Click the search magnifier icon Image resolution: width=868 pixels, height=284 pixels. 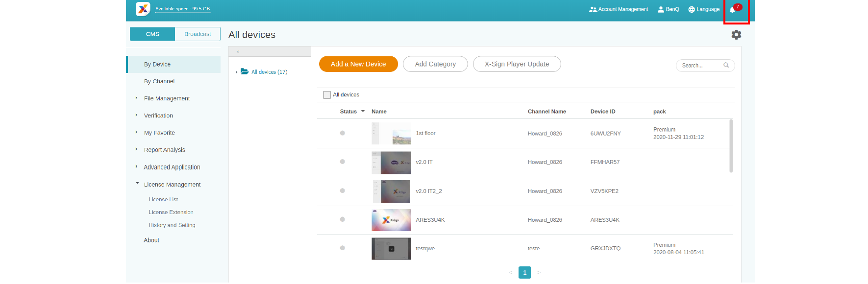[x=726, y=65]
